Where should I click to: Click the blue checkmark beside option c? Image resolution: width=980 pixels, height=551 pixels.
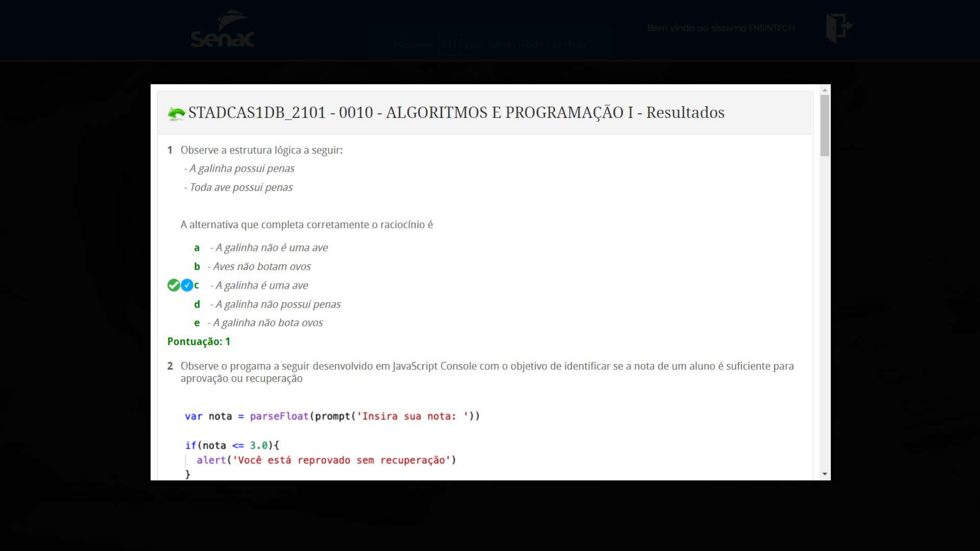(187, 285)
